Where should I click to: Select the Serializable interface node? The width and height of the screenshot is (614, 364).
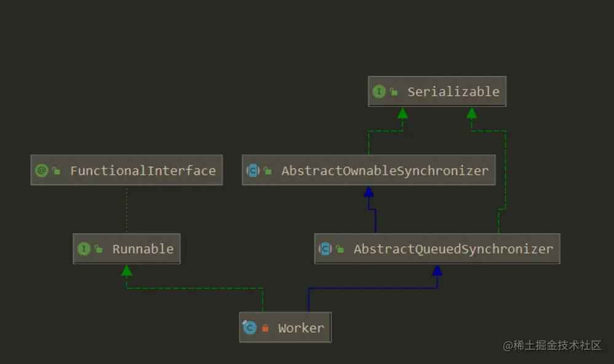(437, 91)
